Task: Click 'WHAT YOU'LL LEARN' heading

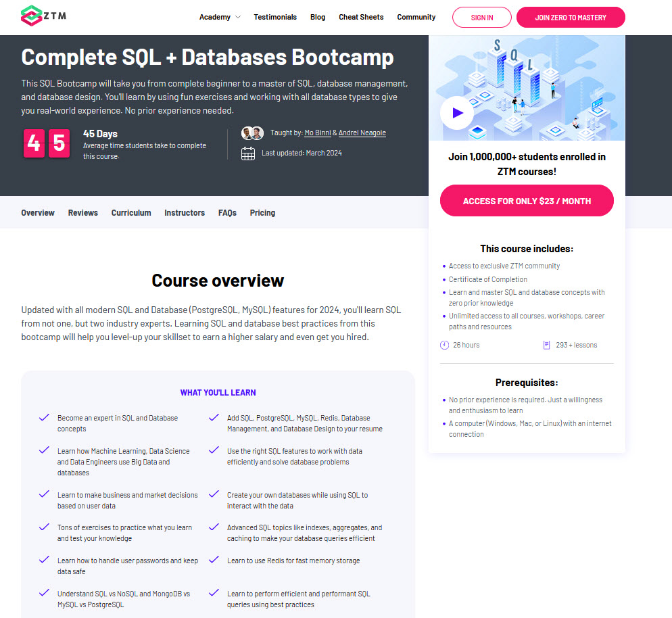Action: [218, 393]
